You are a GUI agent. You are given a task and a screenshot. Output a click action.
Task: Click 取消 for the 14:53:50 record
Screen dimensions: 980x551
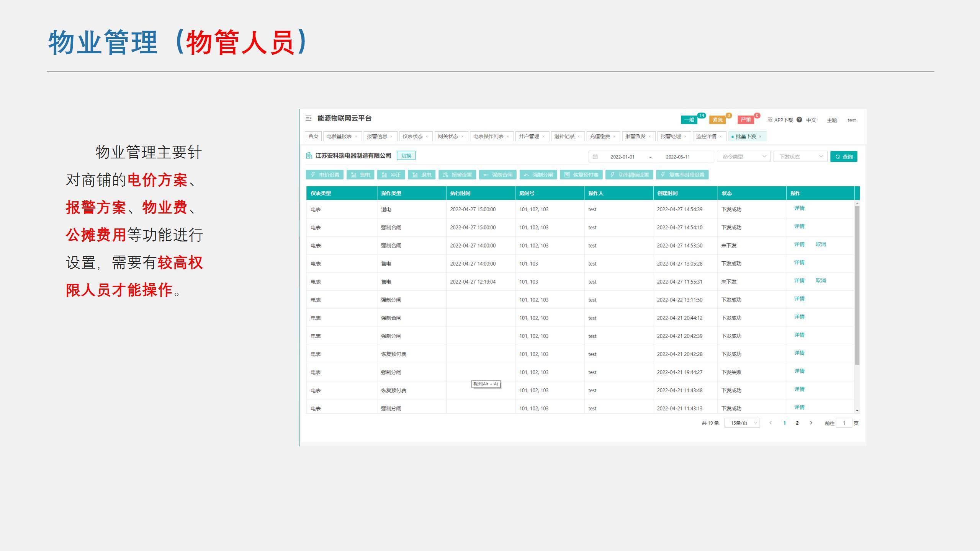[821, 244]
